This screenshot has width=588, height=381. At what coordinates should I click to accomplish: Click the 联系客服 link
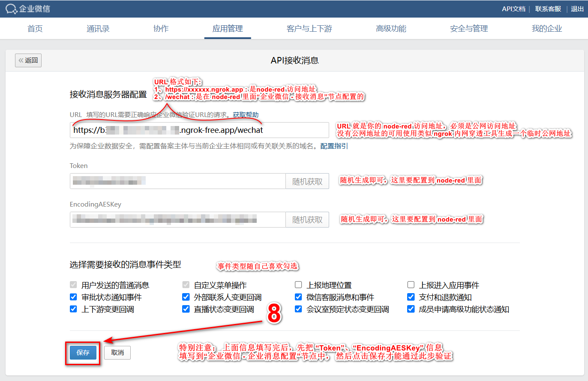point(548,9)
